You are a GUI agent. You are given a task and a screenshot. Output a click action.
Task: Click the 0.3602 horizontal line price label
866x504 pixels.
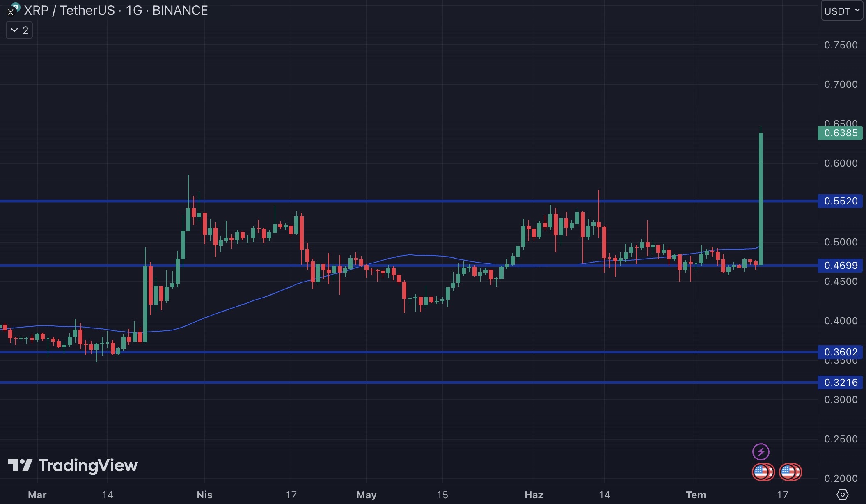pyautogui.click(x=840, y=352)
